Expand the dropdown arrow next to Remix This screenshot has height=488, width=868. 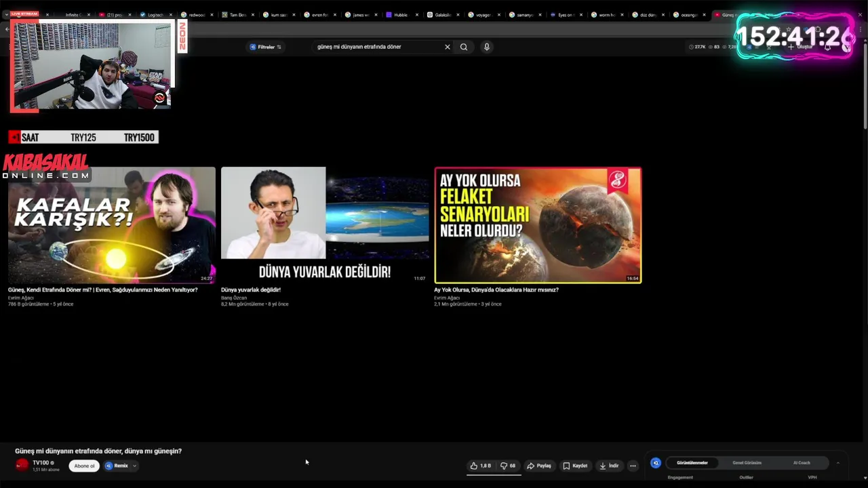tap(135, 466)
